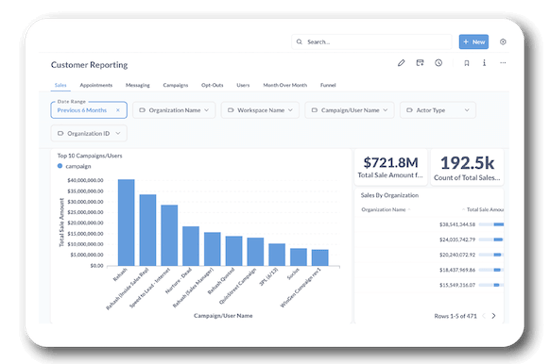Viewport: 550px width, 364px height.
Task: Click the Top 10 Campaigns/Users chart title
Action: tap(90, 156)
